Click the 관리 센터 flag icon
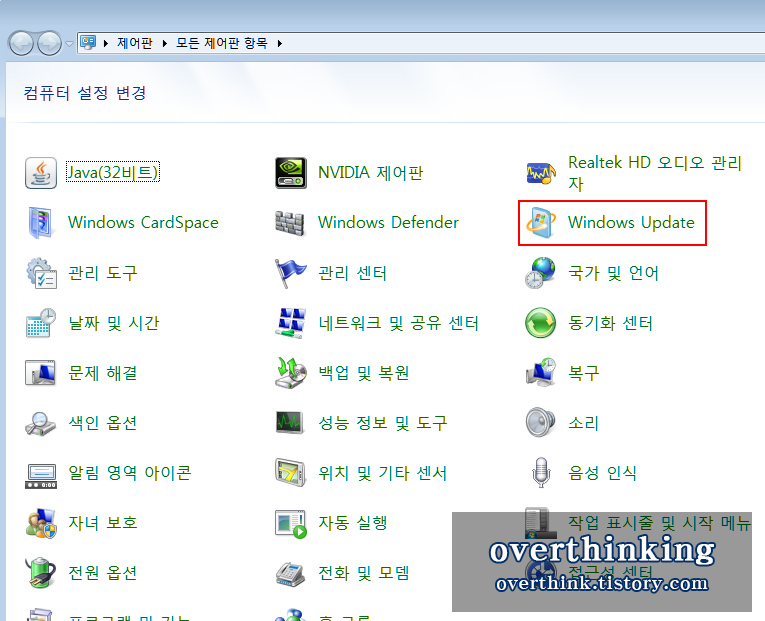 pyautogui.click(x=290, y=273)
